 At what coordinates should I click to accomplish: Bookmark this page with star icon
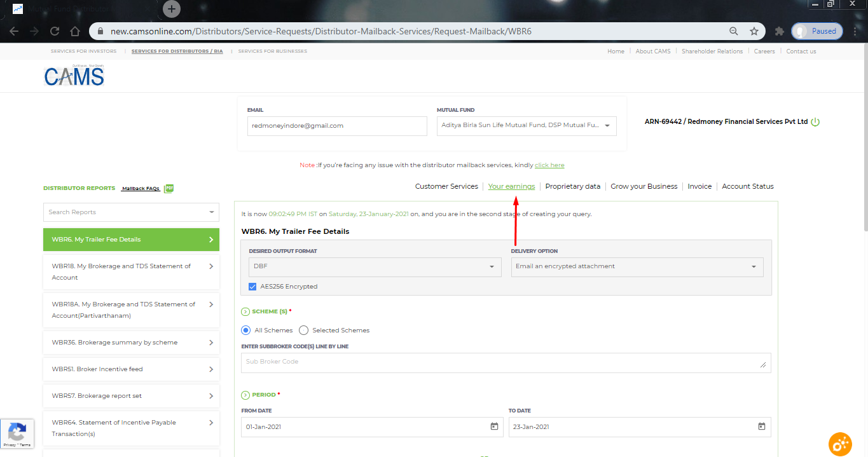(x=754, y=31)
